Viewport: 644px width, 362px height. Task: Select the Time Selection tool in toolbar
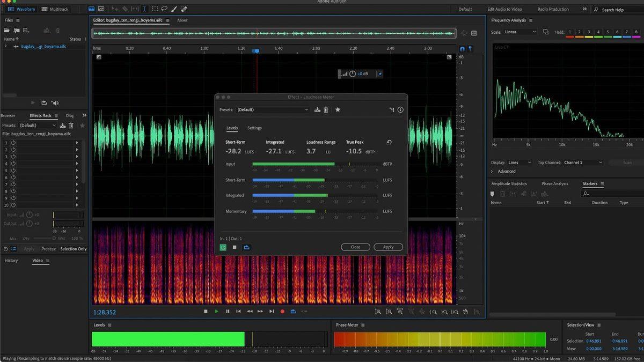click(x=144, y=9)
